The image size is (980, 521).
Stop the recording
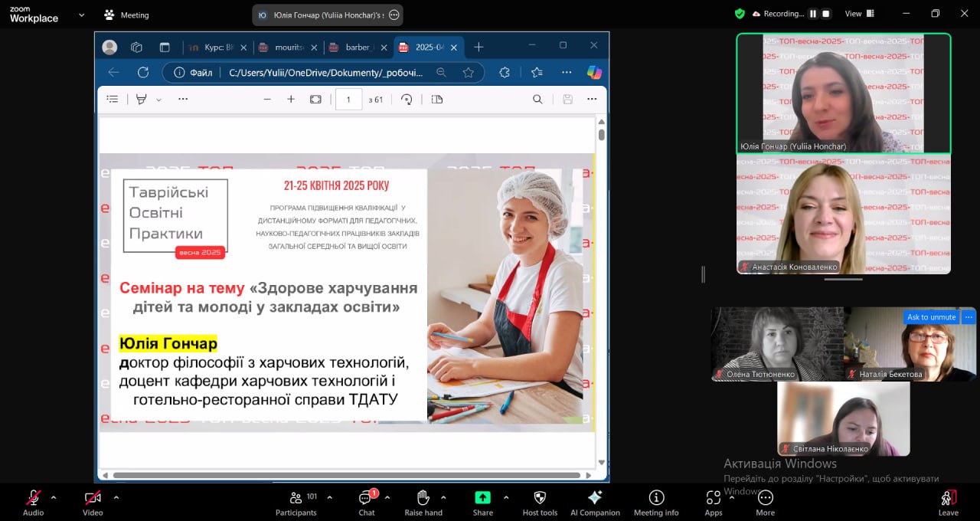coord(826,14)
